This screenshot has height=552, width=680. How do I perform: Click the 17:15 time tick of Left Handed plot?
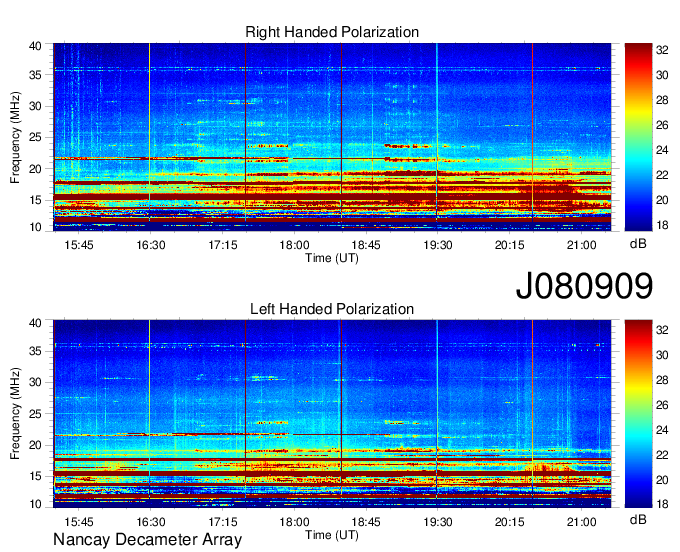[222, 522]
